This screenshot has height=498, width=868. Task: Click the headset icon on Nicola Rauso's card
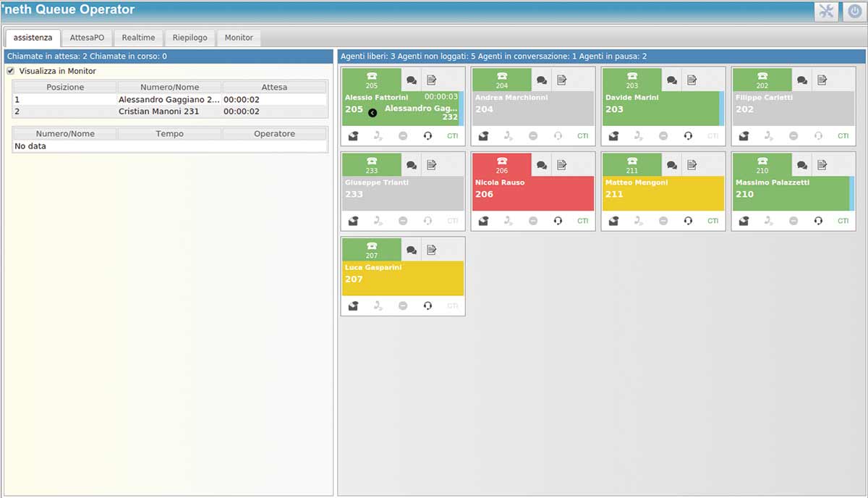pos(558,221)
